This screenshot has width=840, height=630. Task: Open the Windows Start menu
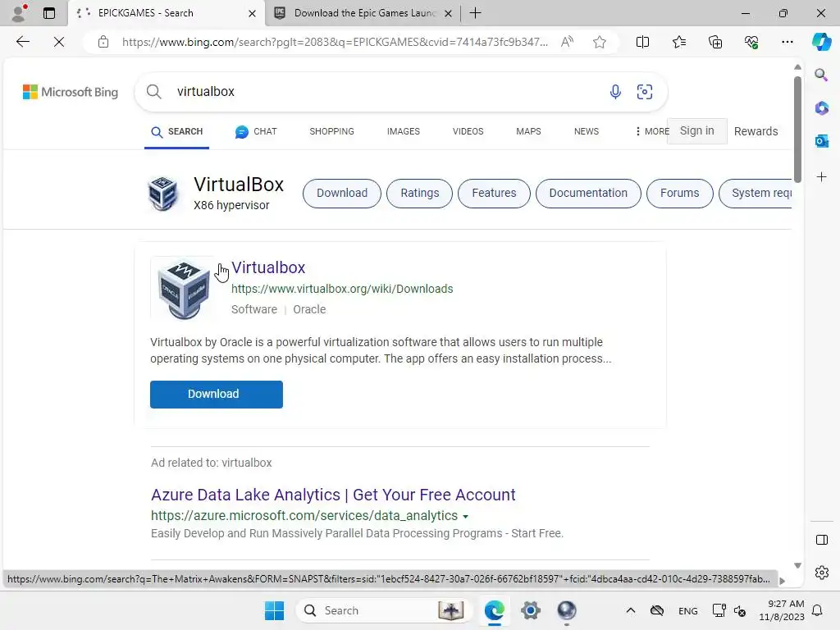[274, 610]
